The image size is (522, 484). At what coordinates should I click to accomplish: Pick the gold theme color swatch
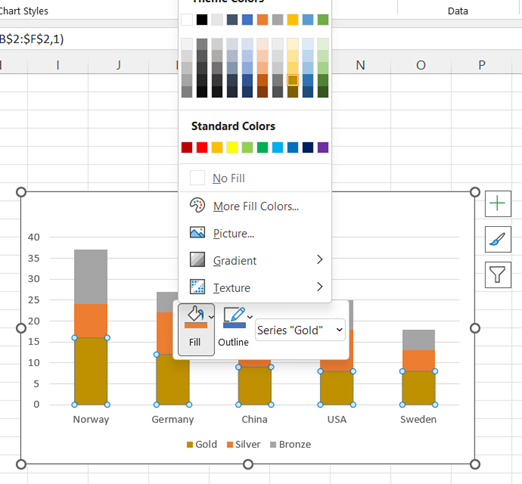pos(293,20)
